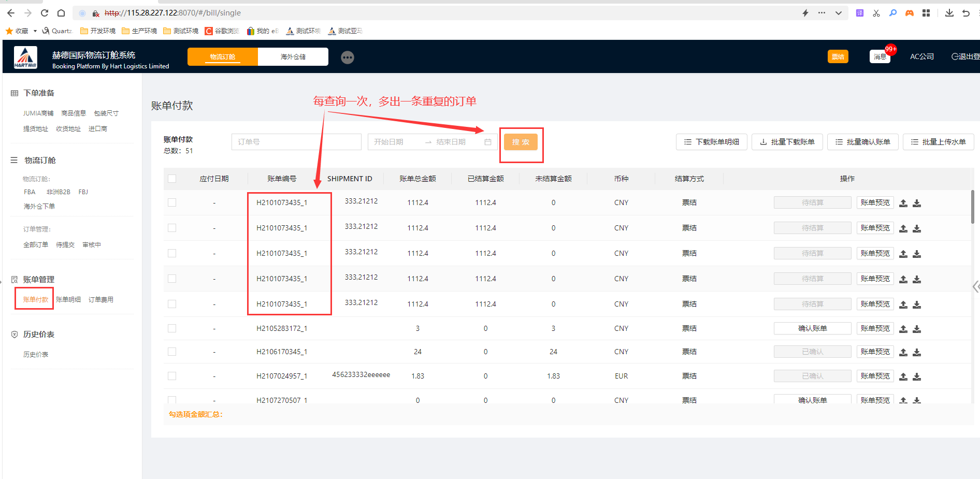Tick the checkbox for bill H2107024957_1
980x479 pixels.
[172, 376]
